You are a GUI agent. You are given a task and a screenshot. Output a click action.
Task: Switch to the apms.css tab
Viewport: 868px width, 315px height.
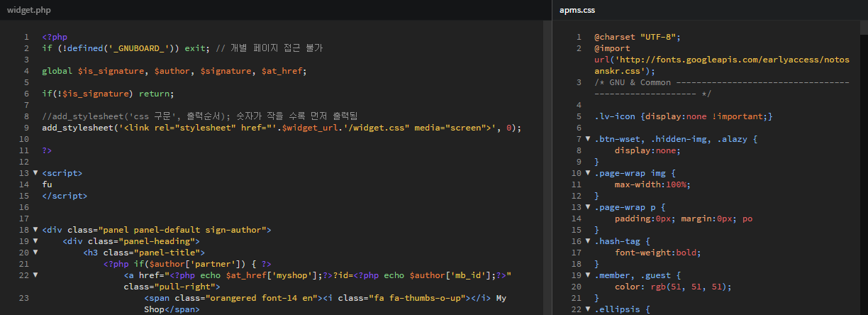click(579, 10)
